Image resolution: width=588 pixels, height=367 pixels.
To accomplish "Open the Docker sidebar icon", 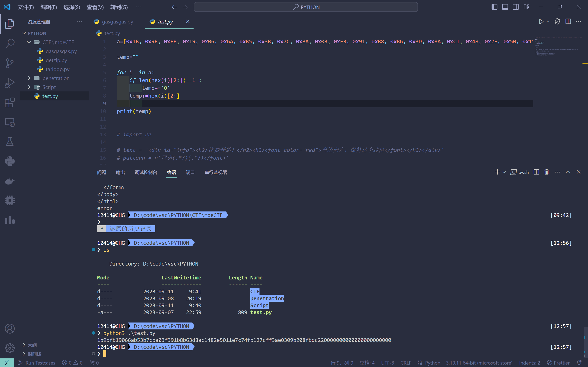I will pos(10,181).
